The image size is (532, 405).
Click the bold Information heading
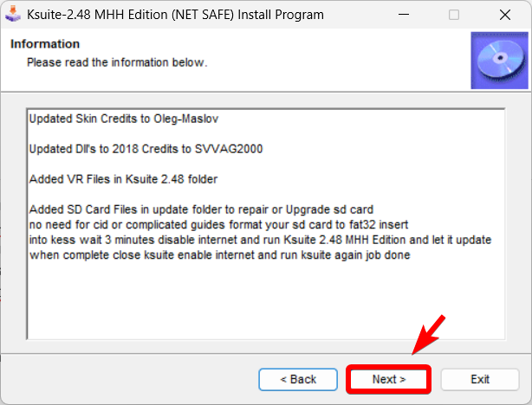(x=44, y=44)
